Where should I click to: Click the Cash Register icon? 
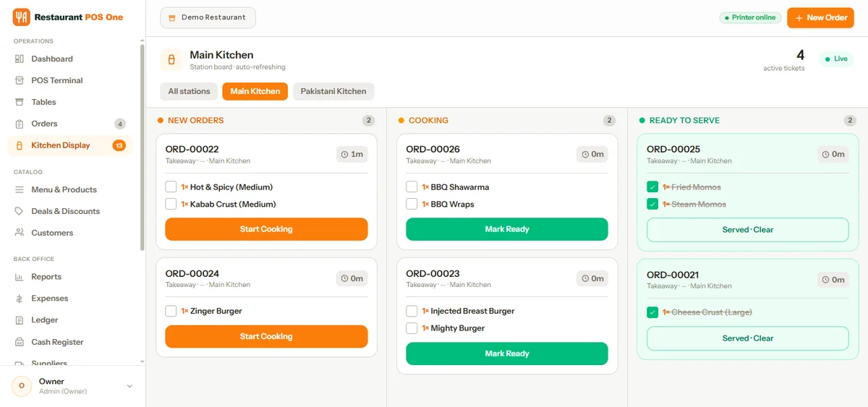[x=20, y=342]
